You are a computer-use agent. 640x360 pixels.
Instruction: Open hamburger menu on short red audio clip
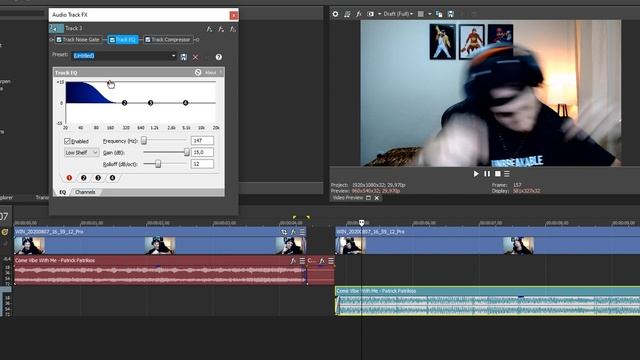point(331,260)
